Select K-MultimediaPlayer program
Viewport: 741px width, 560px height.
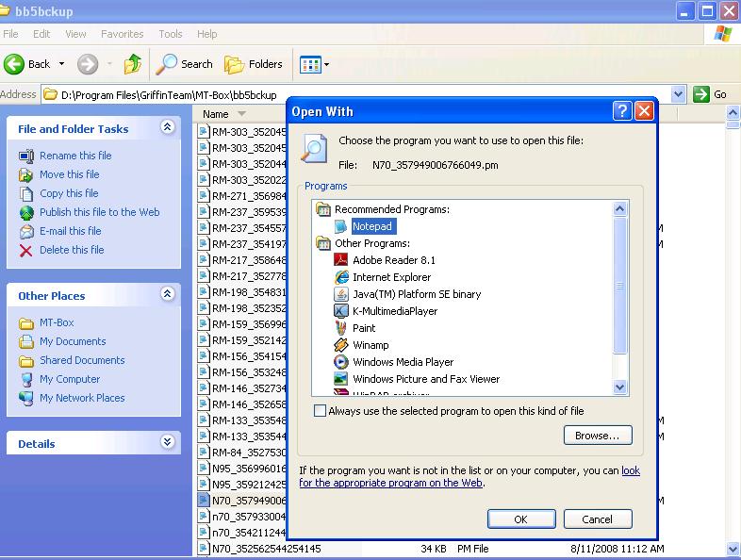point(395,311)
